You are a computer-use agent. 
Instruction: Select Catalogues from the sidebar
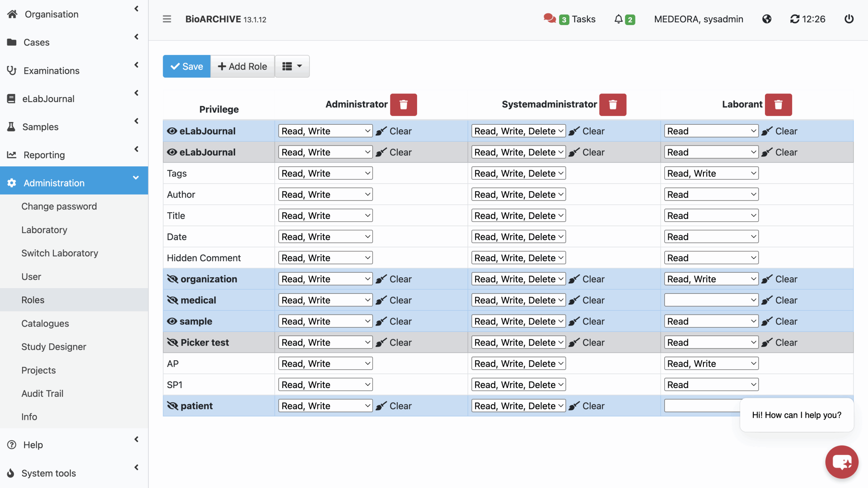click(45, 323)
